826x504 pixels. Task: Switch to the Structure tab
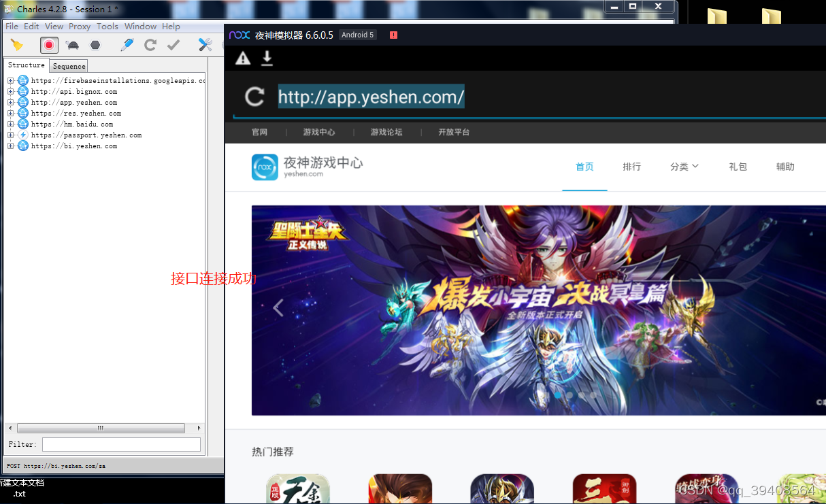pyautogui.click(x=27, y=65)
